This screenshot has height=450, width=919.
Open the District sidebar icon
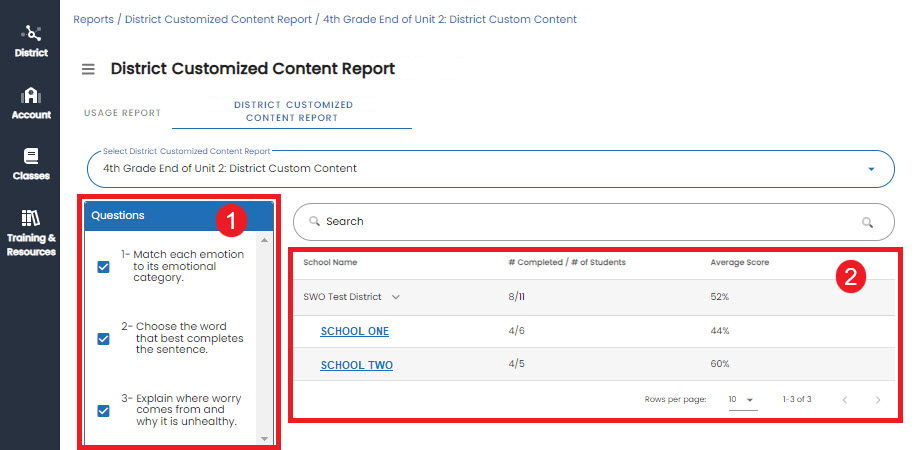tap(31, 41)
